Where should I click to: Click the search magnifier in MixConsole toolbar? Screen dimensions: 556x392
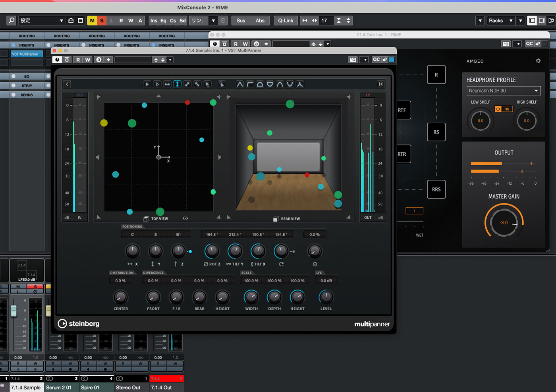(x=12, y=21)
